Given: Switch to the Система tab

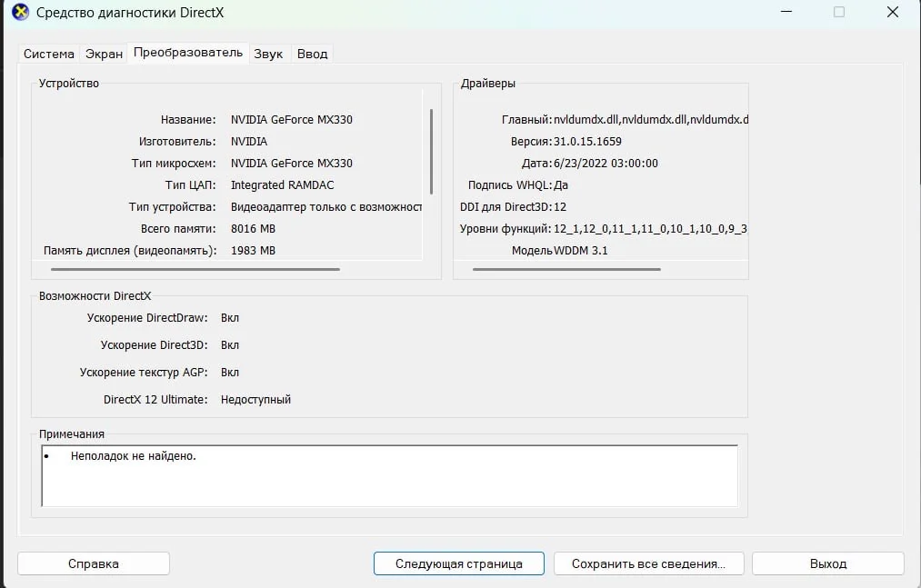Looking at the screenshot, I should pos(49,54).
